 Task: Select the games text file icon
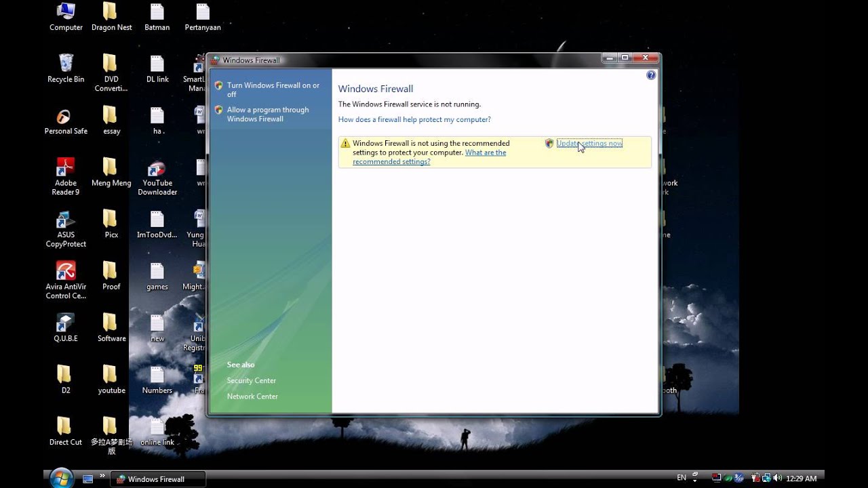(x=157, y=276)
